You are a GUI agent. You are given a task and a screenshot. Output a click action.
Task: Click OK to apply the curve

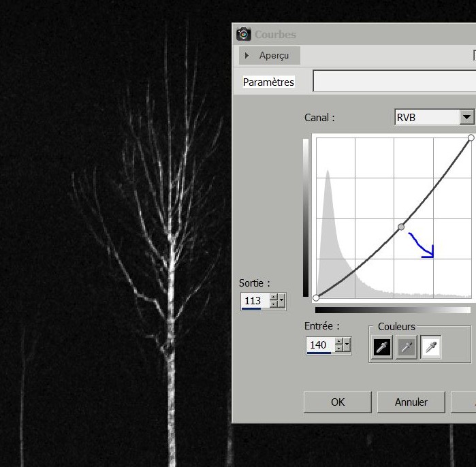[x=338, y=402]
